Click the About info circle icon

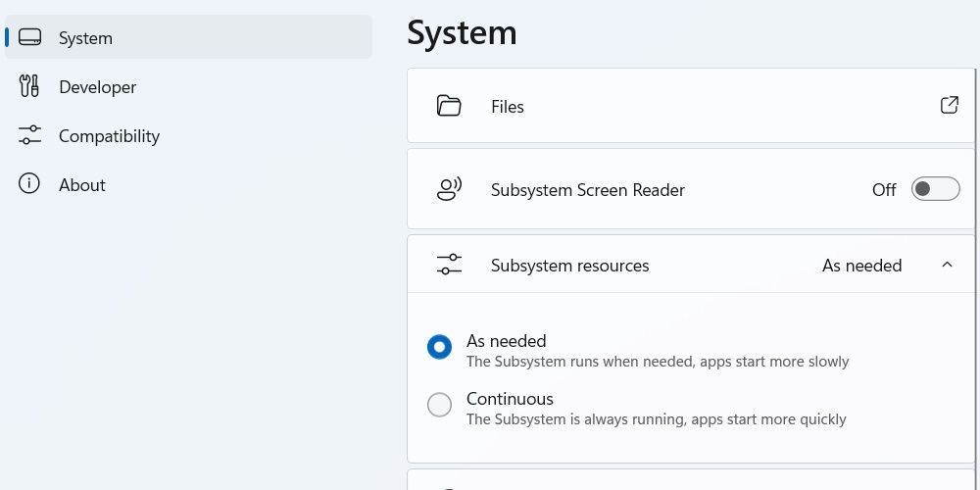[x=29, y=184]
